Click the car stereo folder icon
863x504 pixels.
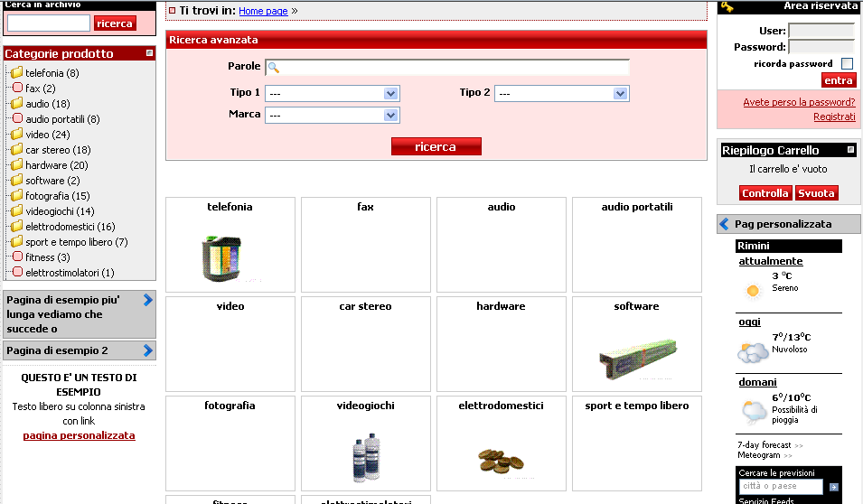pos(16,150)
